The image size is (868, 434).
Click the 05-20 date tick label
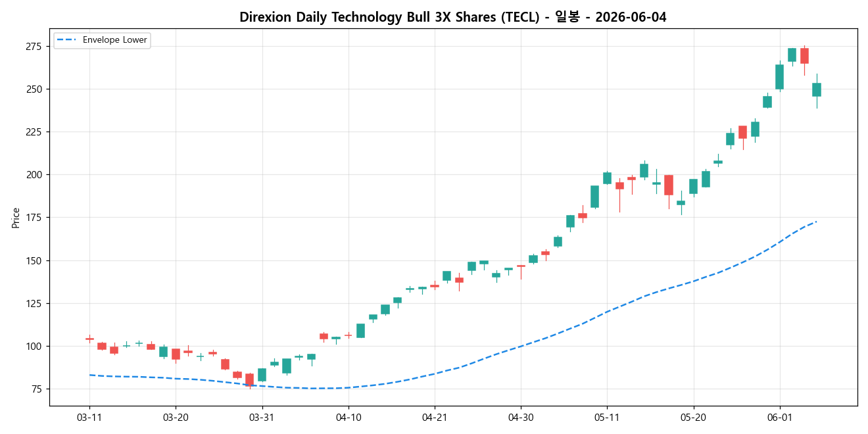click(693, 418)
